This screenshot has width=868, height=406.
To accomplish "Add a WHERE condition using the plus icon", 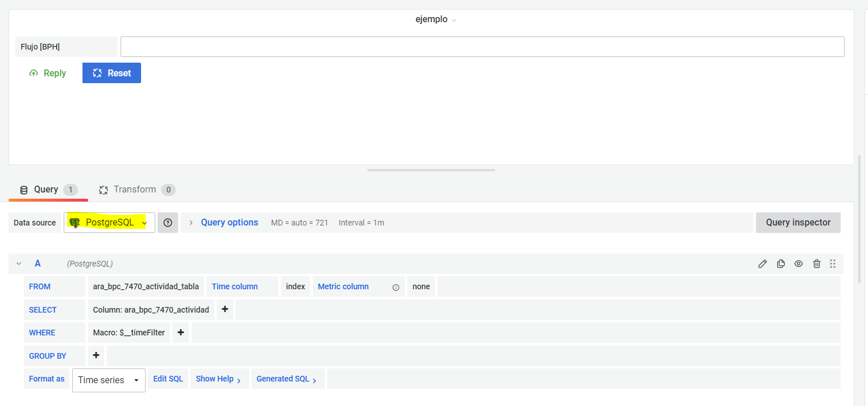I will point(180,332).
